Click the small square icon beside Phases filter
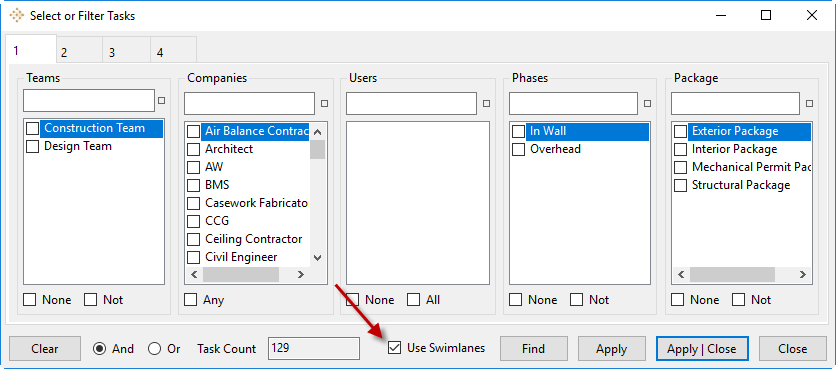This screenshot has width=836, height=369. 648,103
